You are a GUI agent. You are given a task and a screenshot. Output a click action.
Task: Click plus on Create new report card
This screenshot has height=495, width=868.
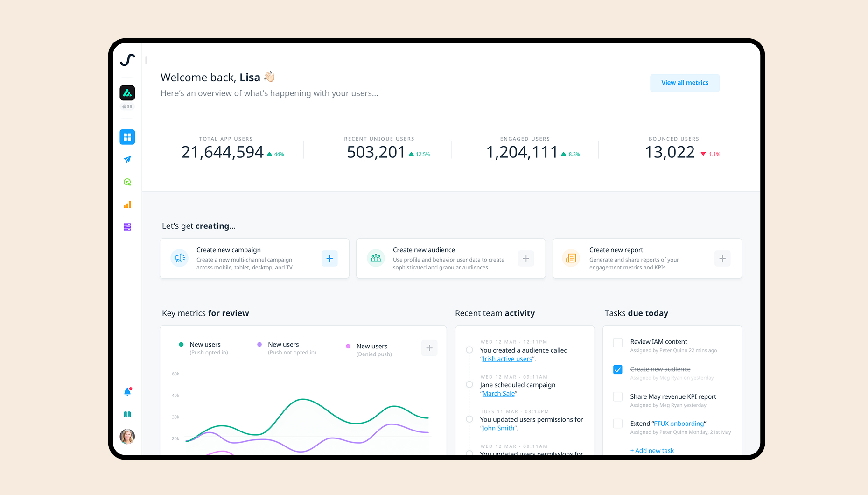pos(722,258)
